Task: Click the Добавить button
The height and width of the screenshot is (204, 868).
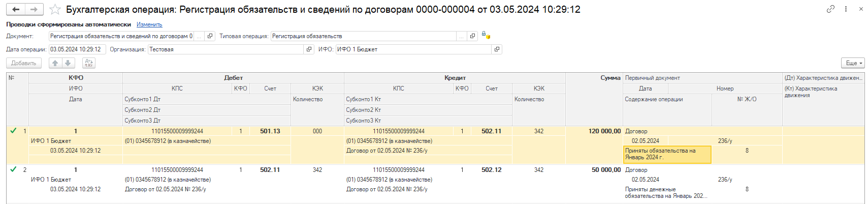Action: pos(24,63)
